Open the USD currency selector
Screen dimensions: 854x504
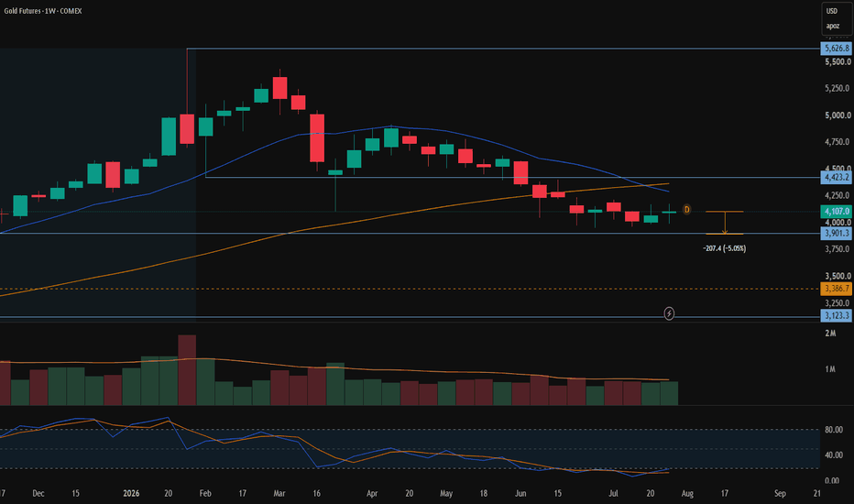(x=832, y=11)
